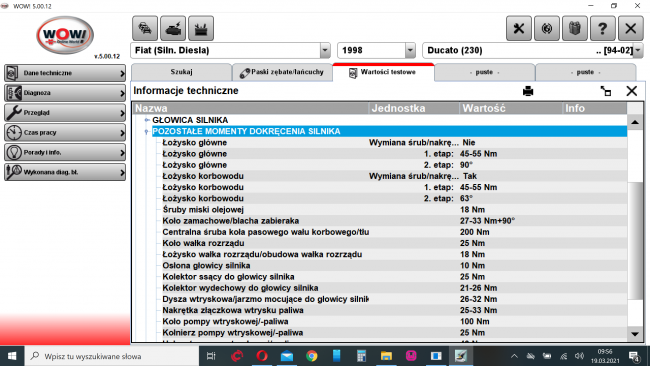The width and height of the screenshot is (650, 366).
Task: Expand the information panel to full size
Action: point(606,91)
